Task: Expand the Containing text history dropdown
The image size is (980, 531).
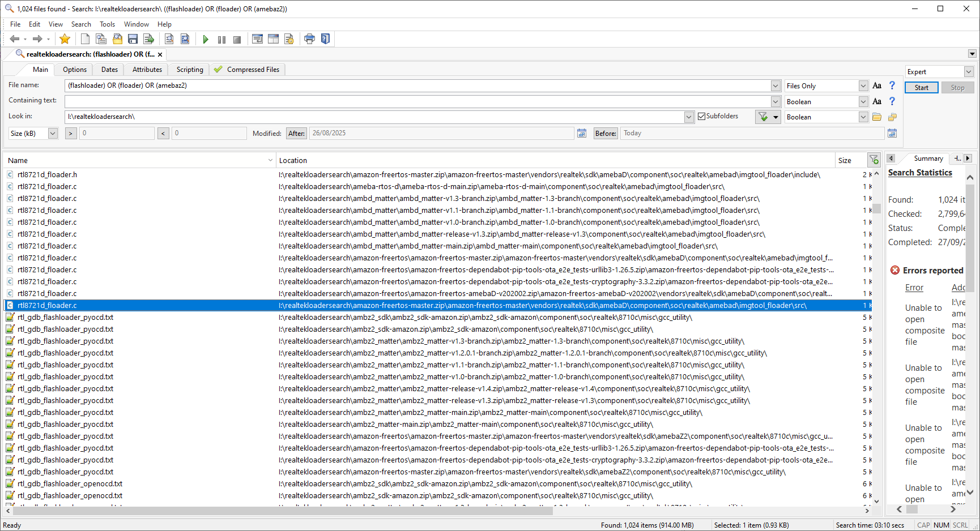Action: click(x=776, y=102)
